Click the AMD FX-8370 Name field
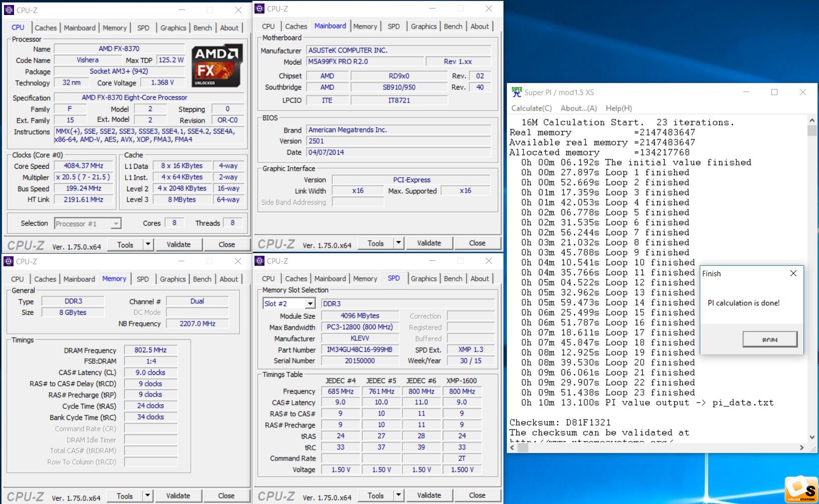The image size is (819, 504). point(119,49)
